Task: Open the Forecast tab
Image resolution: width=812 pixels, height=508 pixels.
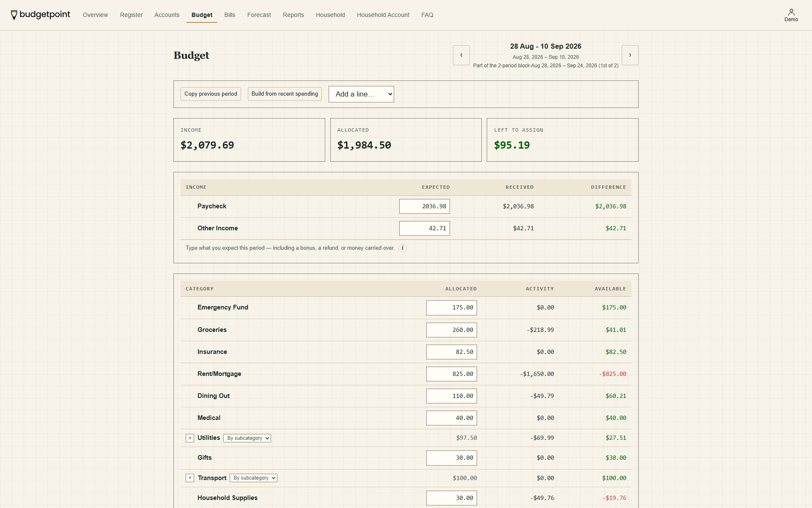Action: (x=259, y=15)
